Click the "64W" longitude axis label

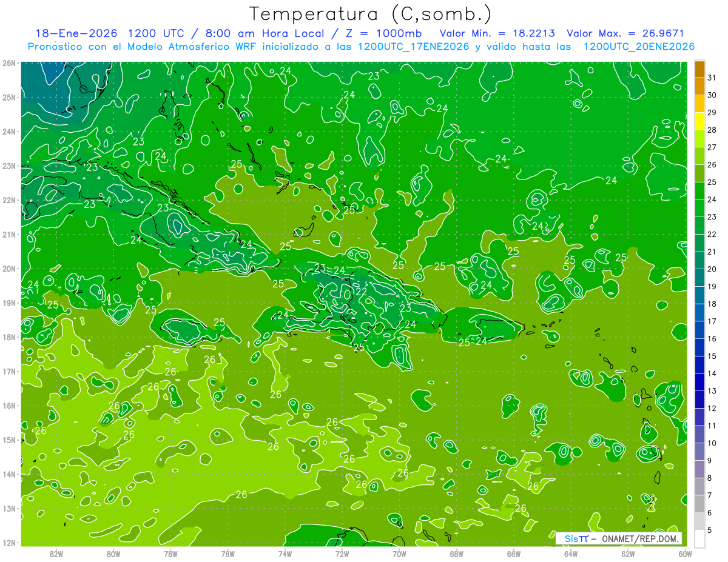pyautogui.click(x=570, y=554)
